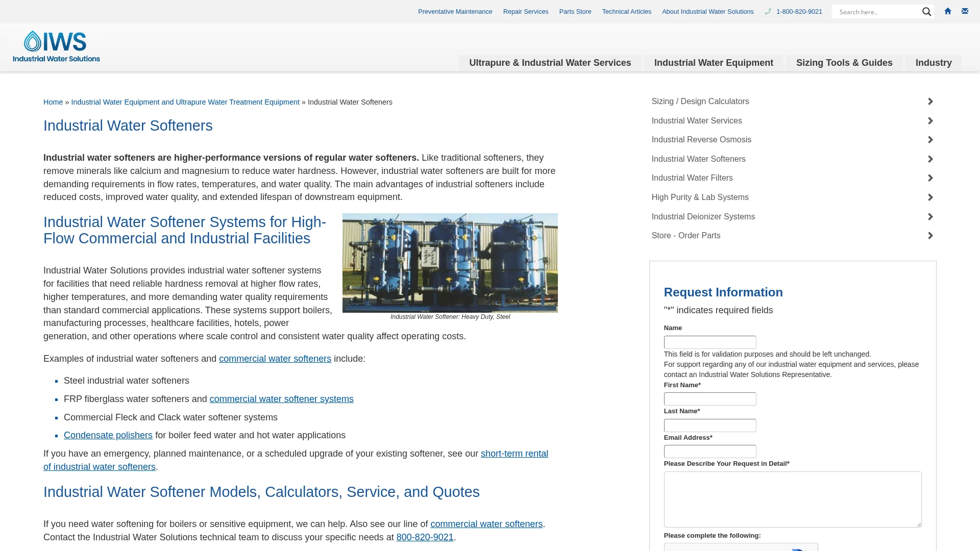Image resolution: width=980 pixels, height=551 pixels.
Task: Click the steel water softener photo
Action: pyautogui.click(x=450, y=263)
